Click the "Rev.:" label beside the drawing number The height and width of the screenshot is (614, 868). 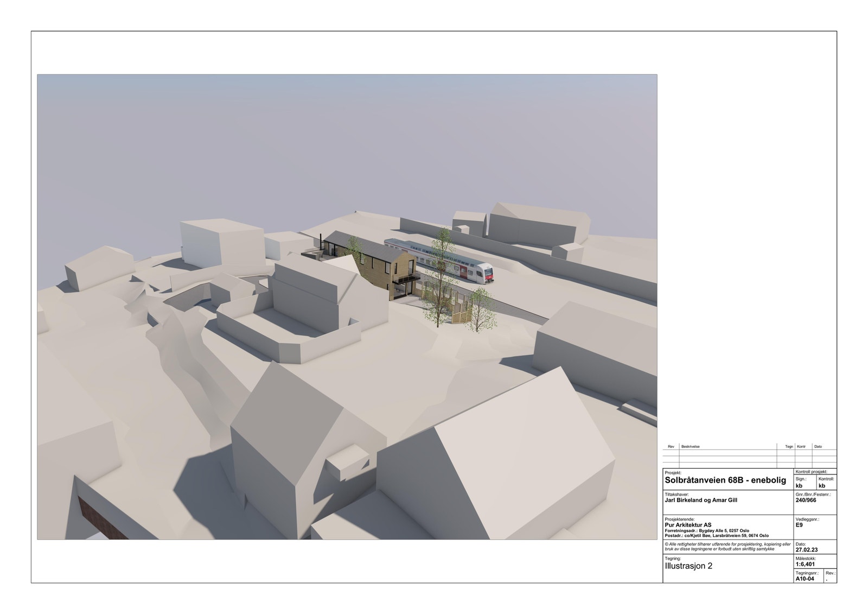pyautogui.click(x=830, y=573)
